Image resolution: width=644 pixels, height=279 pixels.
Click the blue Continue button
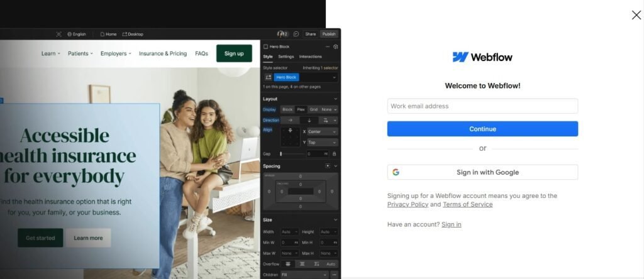tap(482, 129)
